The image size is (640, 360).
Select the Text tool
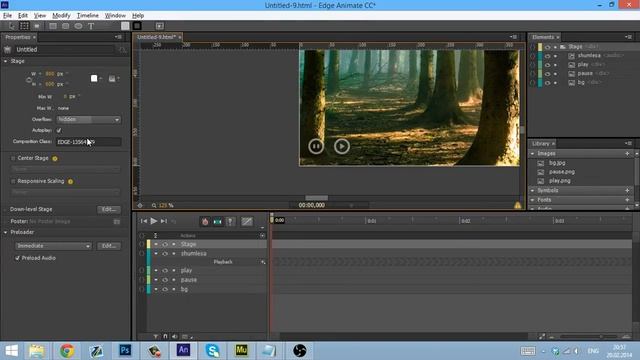pyautogui.click(x=91, y=26)
